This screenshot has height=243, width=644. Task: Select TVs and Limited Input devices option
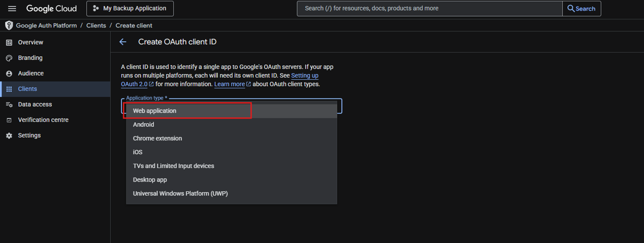click(232, 166)
